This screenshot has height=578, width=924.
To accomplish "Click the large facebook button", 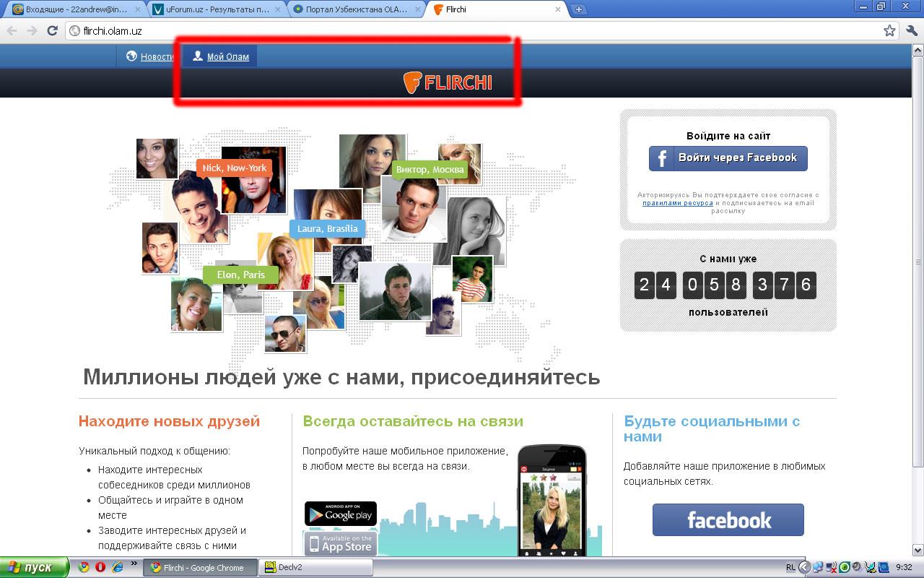I will [728, 520].
